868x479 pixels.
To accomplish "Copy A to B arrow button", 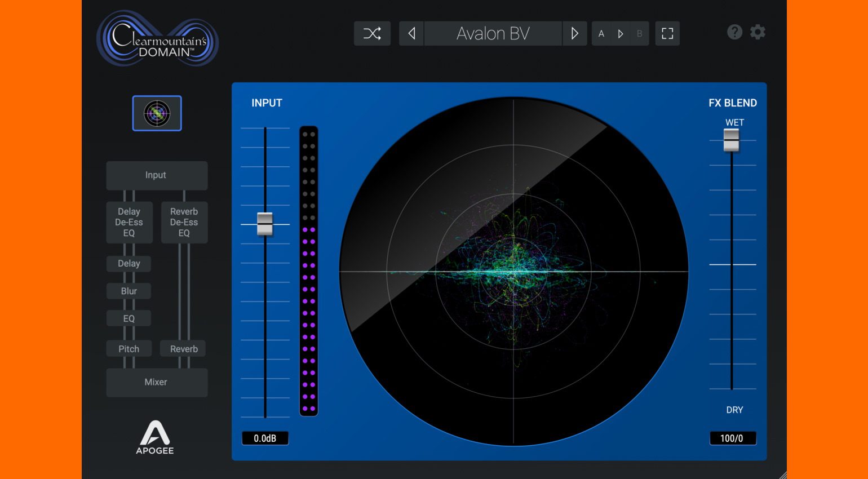I will pos(621,34).
